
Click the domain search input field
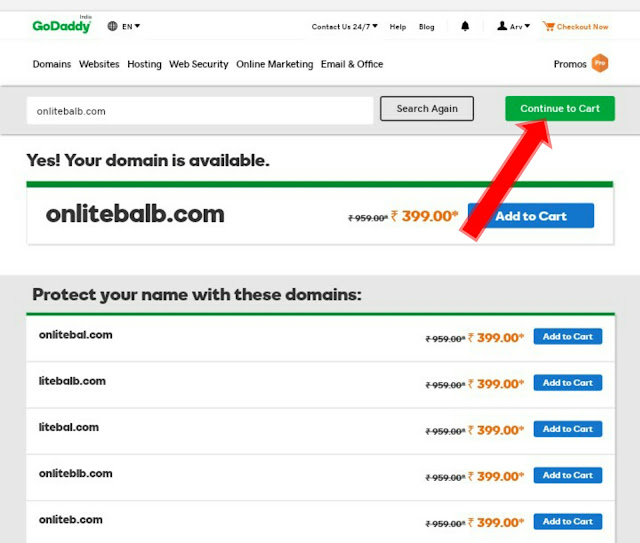200,111
